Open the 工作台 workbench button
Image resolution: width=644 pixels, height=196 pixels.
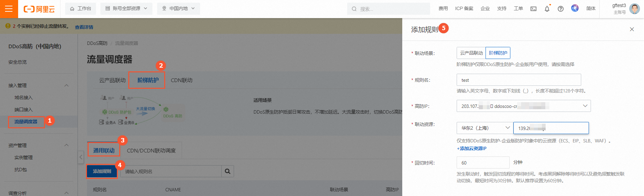(x=81, y=9)
